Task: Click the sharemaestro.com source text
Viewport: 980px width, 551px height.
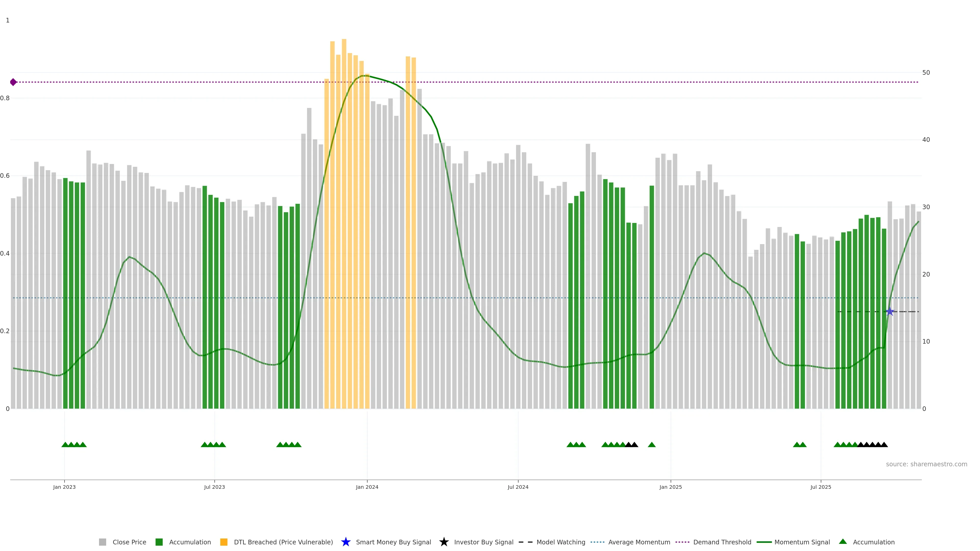Action: click(926, 464)
